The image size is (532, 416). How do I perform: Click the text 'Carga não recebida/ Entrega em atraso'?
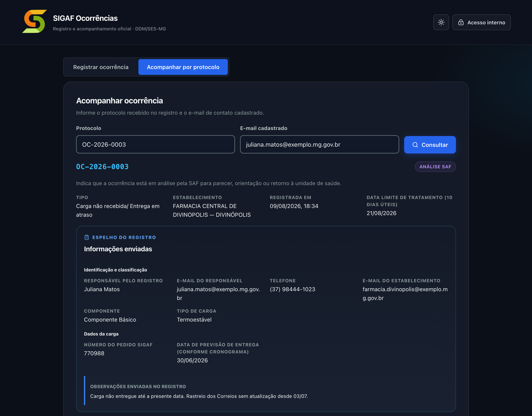(118, 210)
